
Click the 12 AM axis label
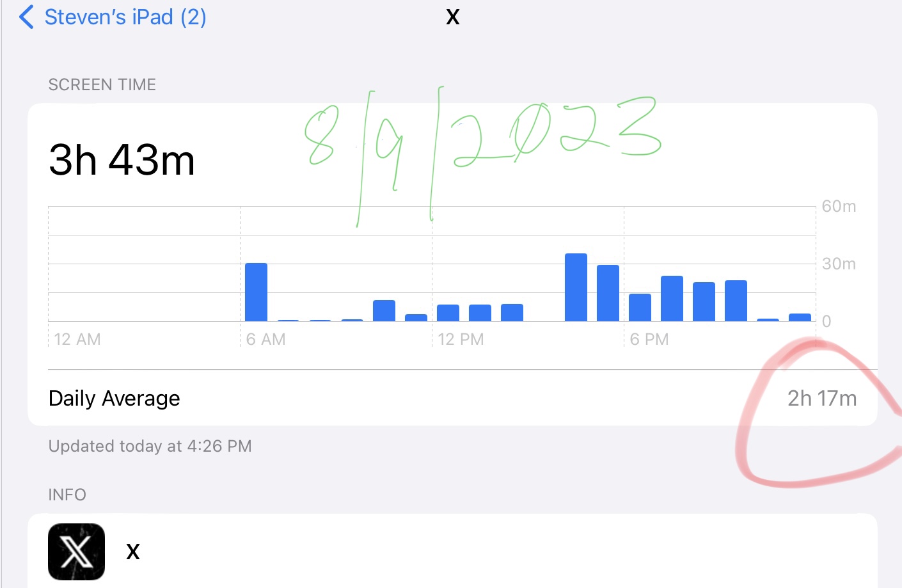pos(77,339)
